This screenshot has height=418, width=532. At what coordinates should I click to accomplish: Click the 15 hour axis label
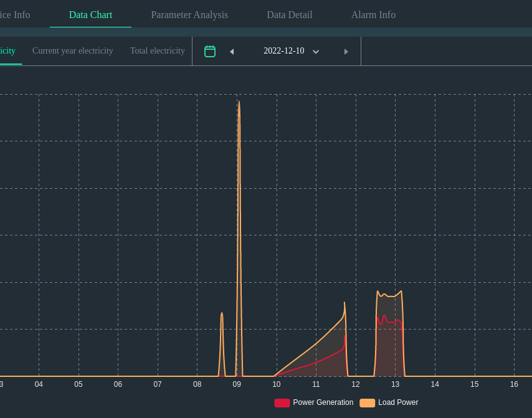pos(474,384)
